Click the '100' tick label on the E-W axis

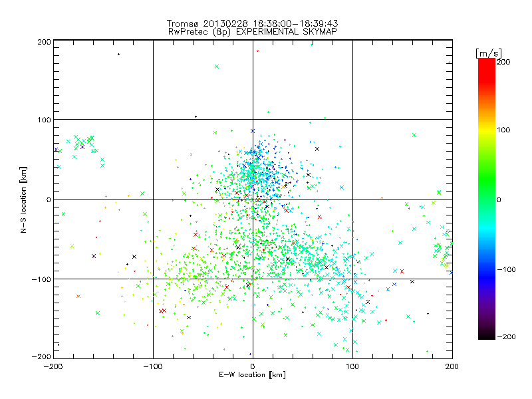[352, 366]
